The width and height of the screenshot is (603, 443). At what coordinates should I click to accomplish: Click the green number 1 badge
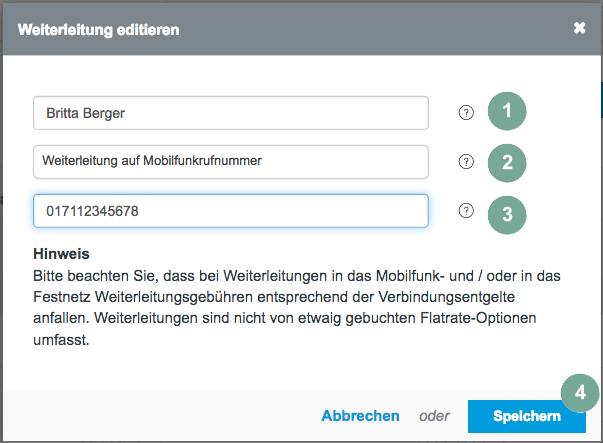point(507,112)
